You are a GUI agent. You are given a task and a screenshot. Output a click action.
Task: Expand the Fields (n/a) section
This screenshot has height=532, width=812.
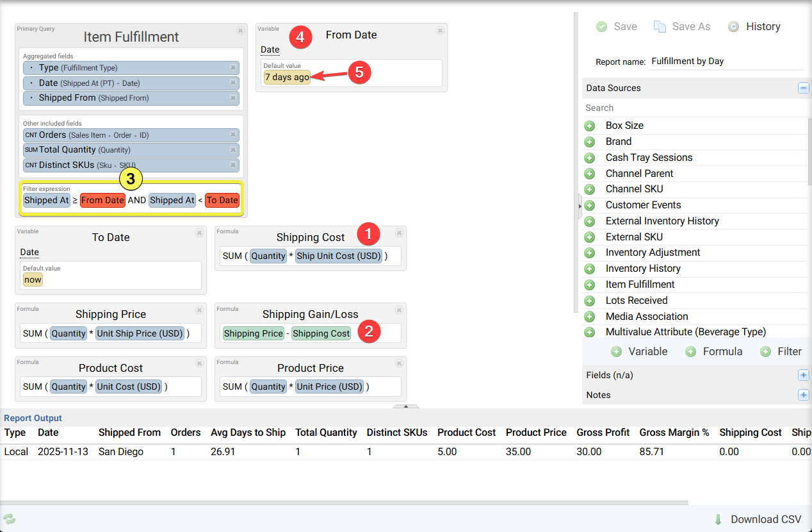pyautogui.click(x=803, y=375)
